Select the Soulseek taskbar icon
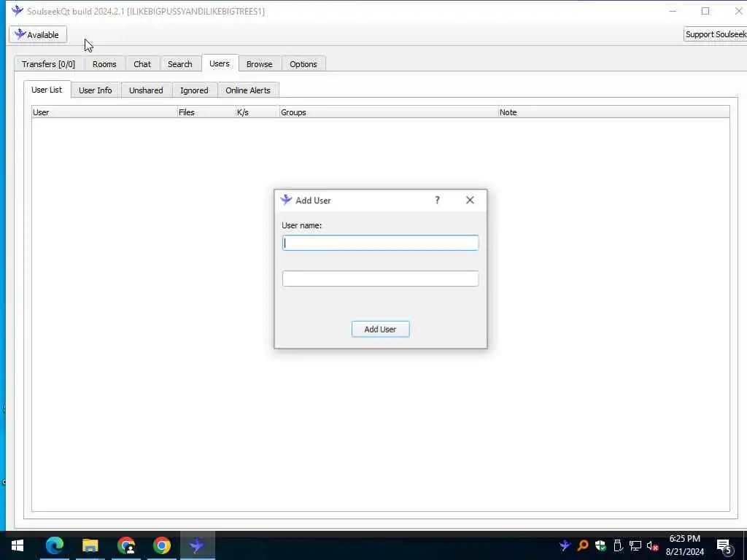 point(197,545)
